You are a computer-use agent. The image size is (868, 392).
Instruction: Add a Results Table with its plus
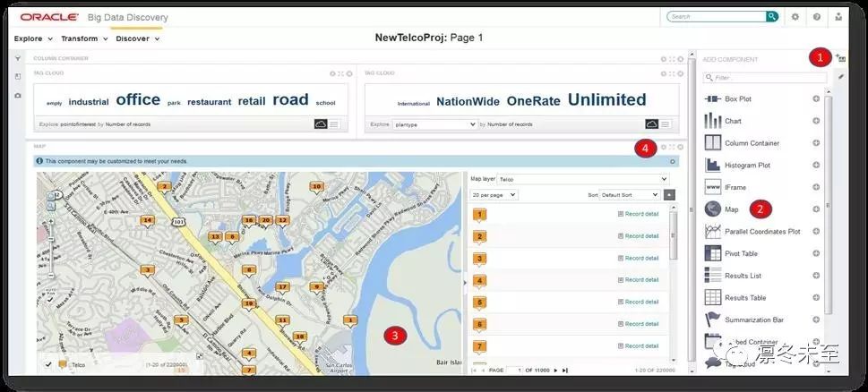click(816, 297)
